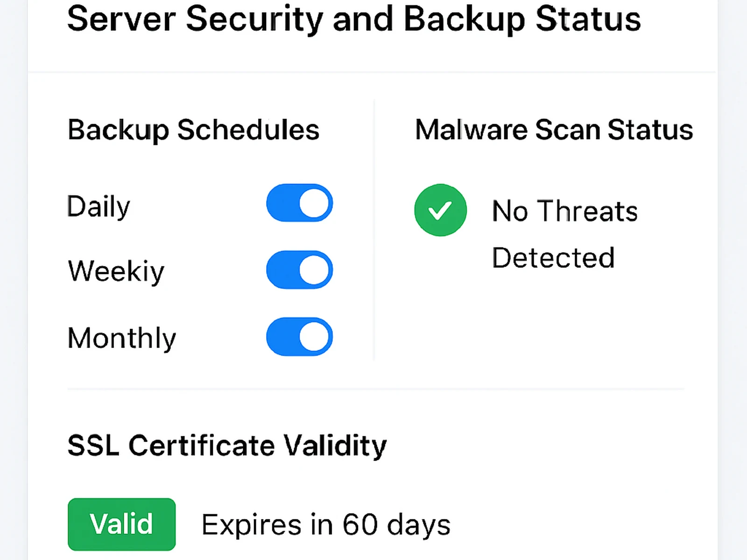Image resolution: width=747 pixels, height=560 pixels.
Task: Click the green Valid badge
Action: (121, 524)
